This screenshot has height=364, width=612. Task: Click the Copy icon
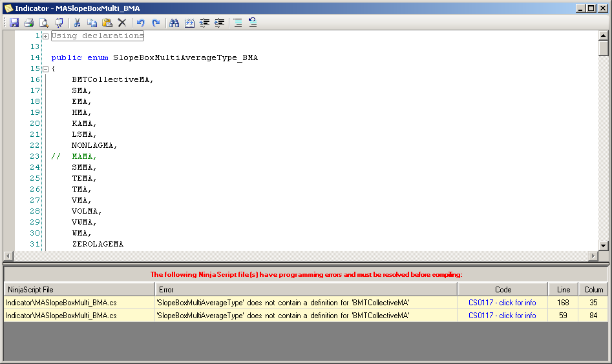(x=92, y=23)
